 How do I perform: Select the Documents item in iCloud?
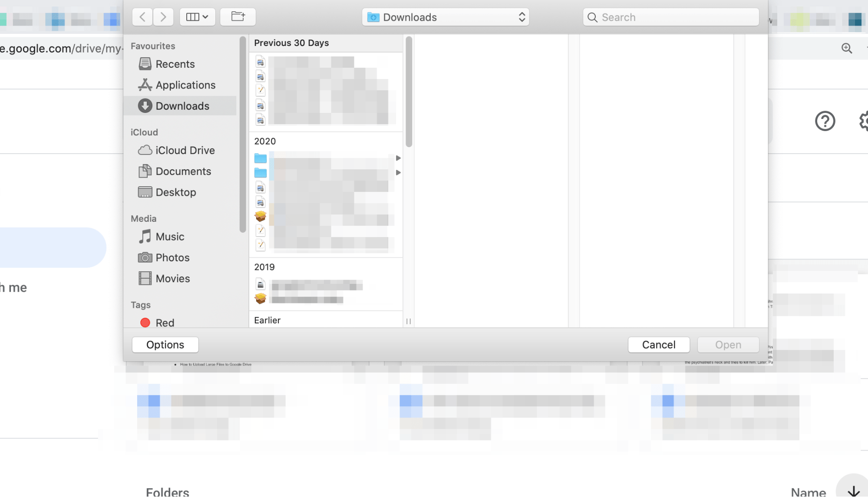point(183,171)
